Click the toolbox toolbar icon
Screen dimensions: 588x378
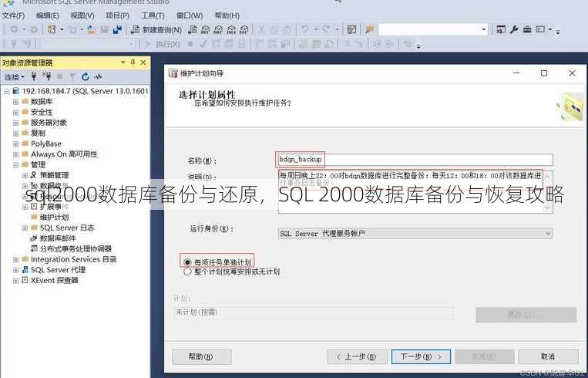pyautogui.click(x=527, y=29)
